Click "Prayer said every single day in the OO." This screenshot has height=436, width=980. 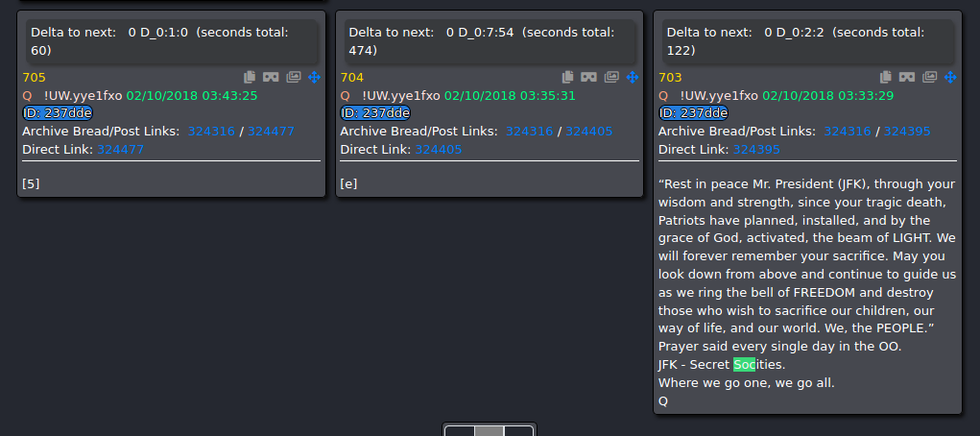click(780, 346)
